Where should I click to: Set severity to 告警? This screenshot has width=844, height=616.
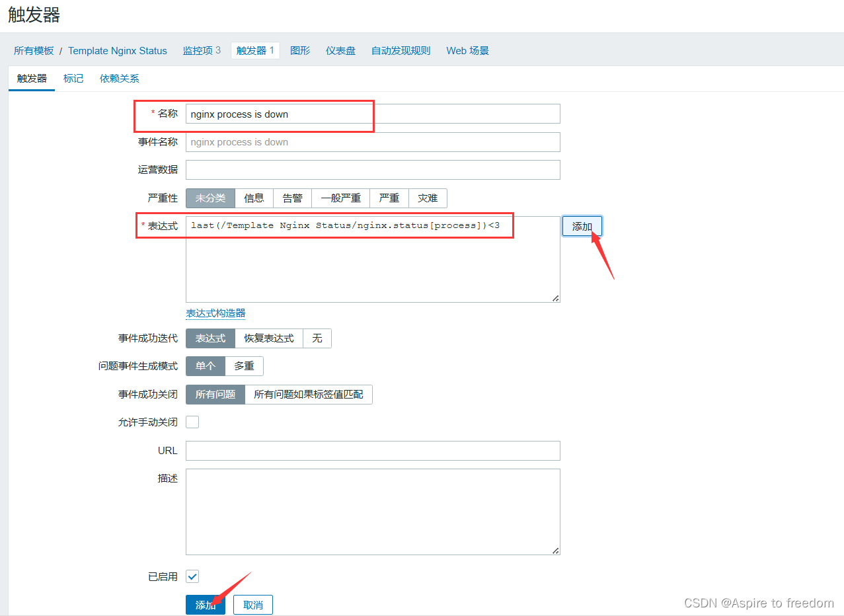point(292,198)
